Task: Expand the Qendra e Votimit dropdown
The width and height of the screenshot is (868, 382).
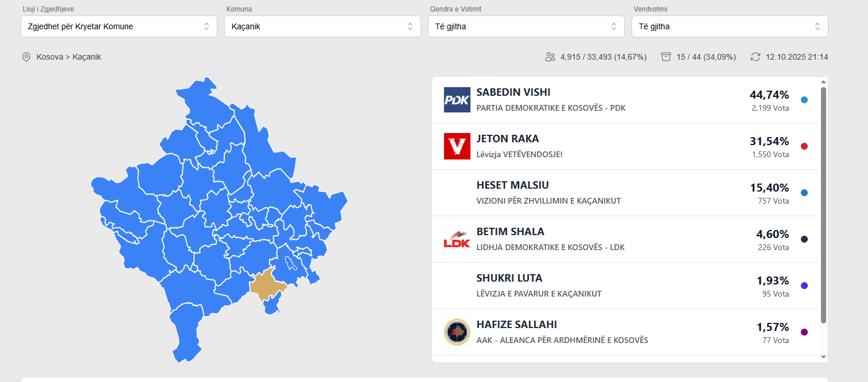Action: (x=526, y=26)
